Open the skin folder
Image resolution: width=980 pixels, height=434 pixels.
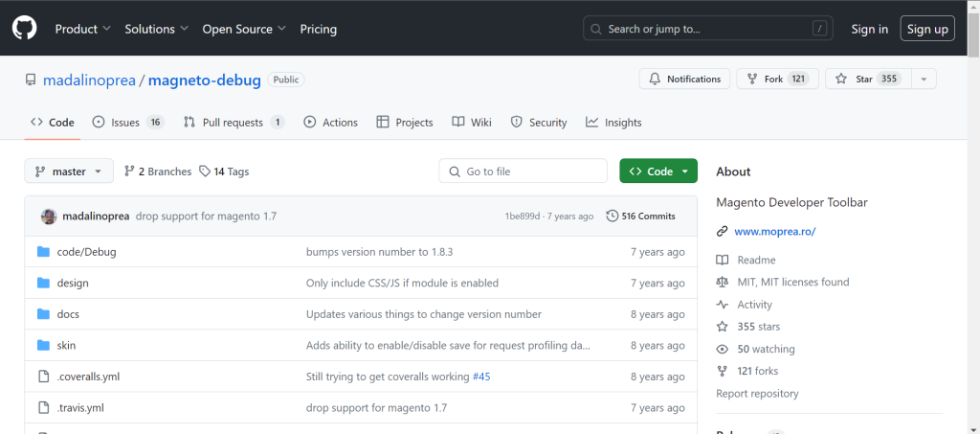66,345
